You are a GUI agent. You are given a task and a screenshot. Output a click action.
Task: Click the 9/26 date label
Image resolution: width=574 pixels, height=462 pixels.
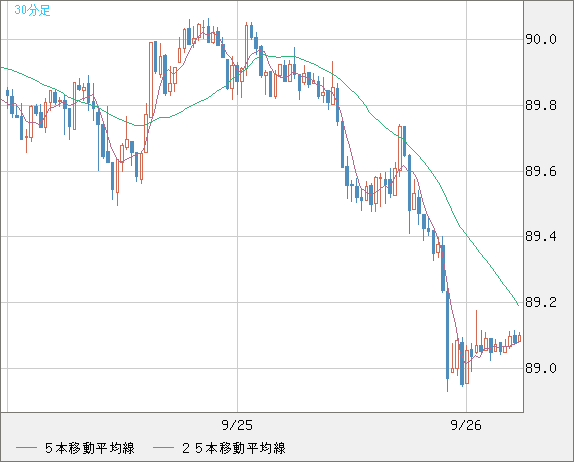466,425
